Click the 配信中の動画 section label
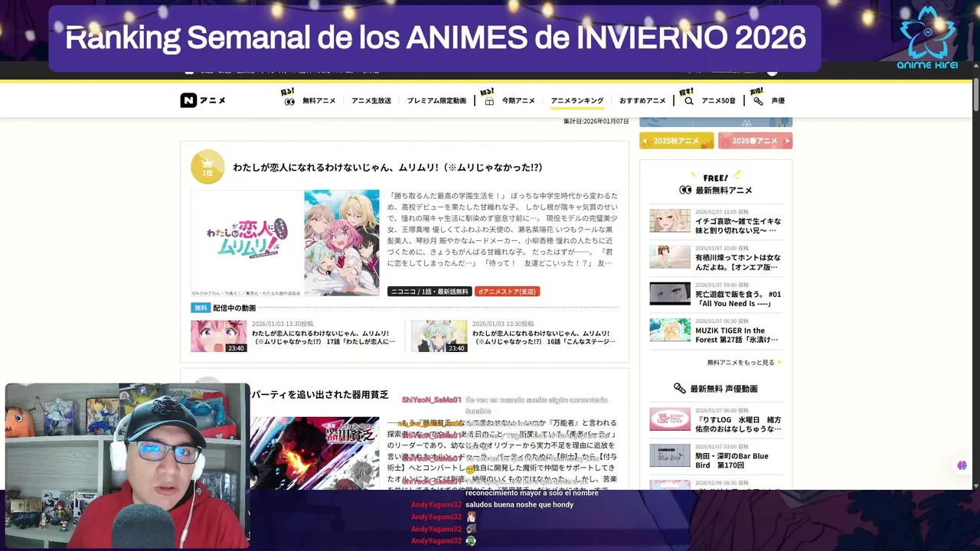The height and width of the screenshot is (551, 980). click(234, 308)
